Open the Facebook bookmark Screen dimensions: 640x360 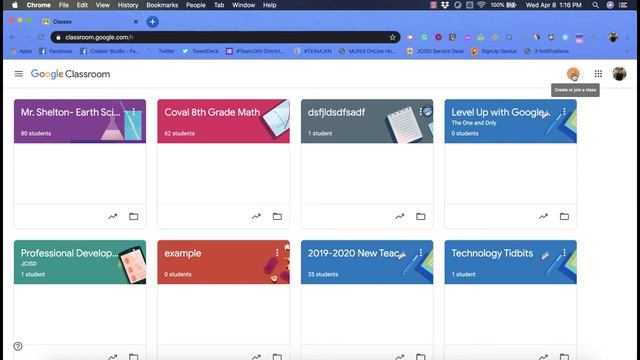click(56, 51)
